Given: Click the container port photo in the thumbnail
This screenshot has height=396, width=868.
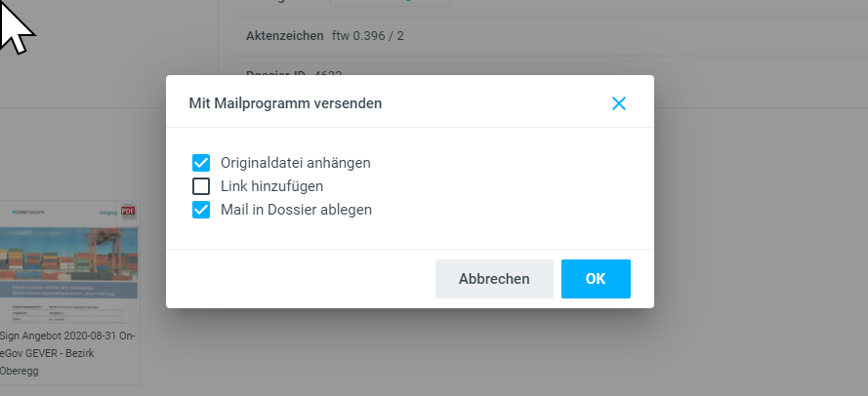Looking at the screenshot, I should 68,254.
